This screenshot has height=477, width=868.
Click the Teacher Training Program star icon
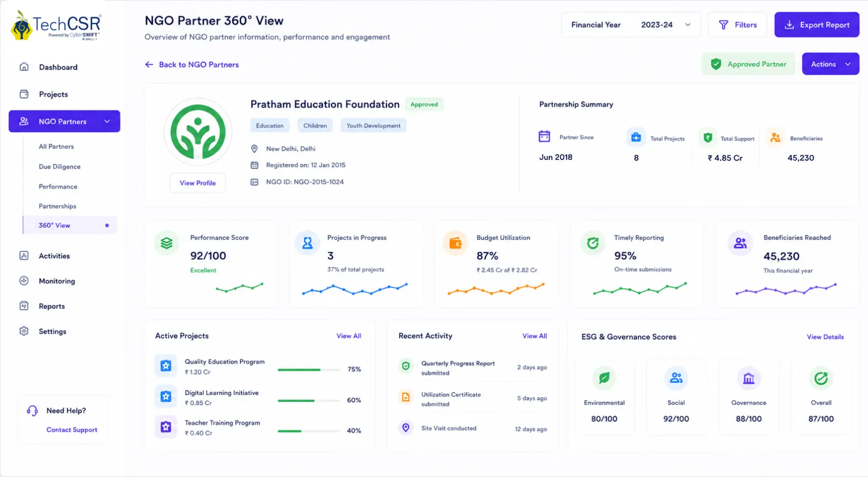pyautogui.click(x=166, y=427)
